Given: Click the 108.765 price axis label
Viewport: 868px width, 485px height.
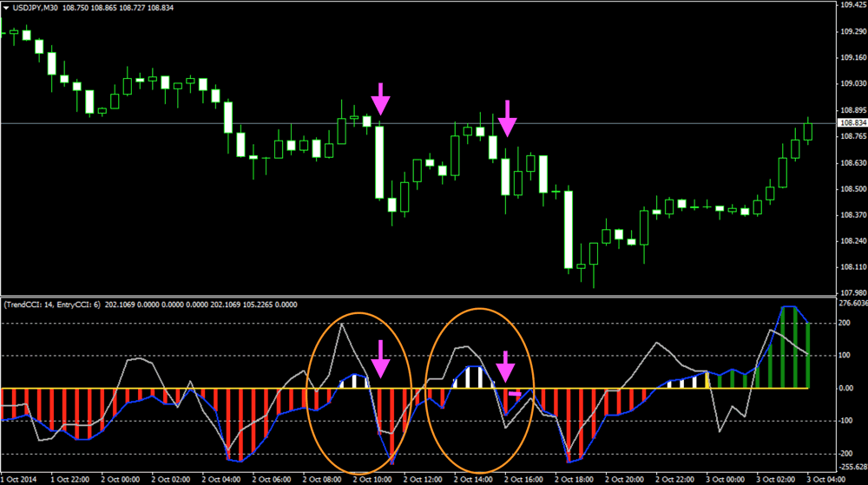Looking at the screenshot, I should (x=853, y=136).
